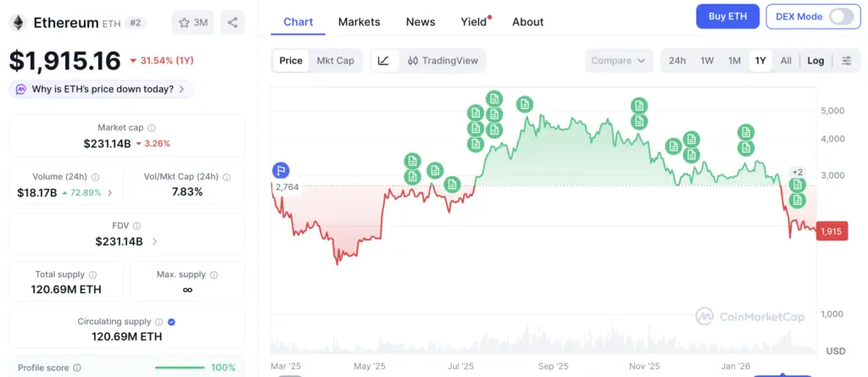
Task: Open the Markets tab
Action: (359, 22)
